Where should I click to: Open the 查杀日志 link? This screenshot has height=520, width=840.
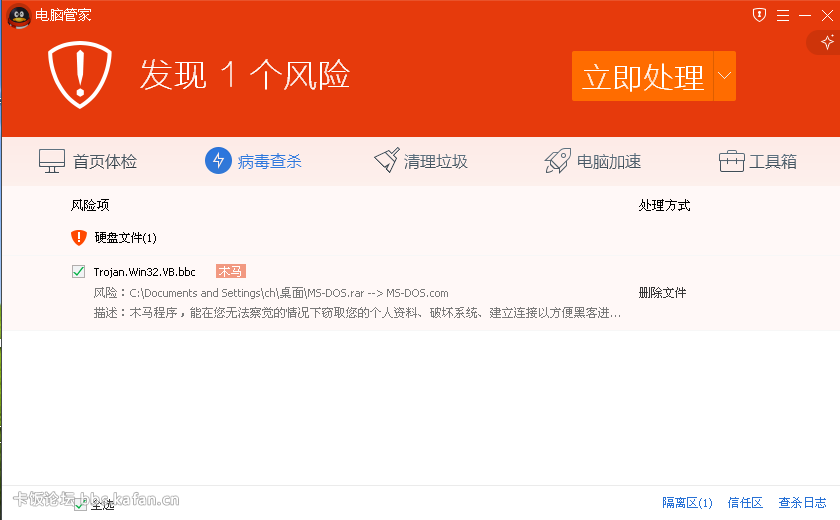pos(802,503)
